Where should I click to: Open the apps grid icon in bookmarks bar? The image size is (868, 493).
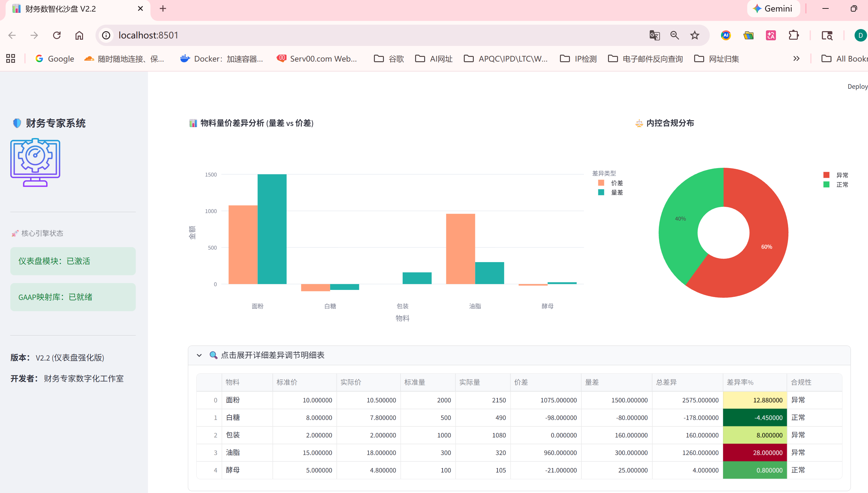click(x=11, y=58)
